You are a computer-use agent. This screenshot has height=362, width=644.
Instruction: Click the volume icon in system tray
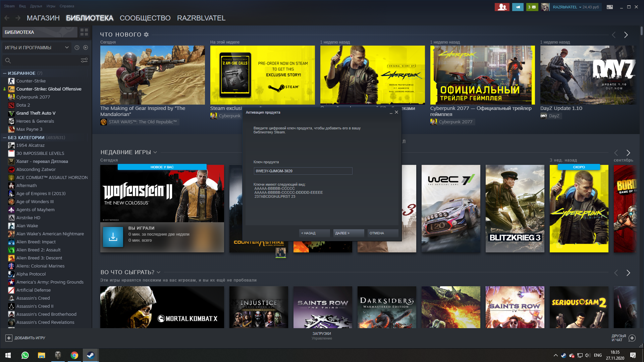click(x=588, y=355)
